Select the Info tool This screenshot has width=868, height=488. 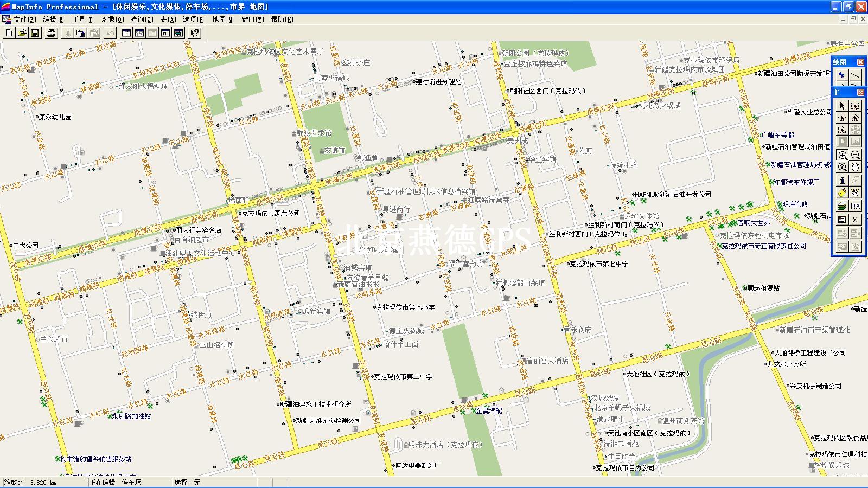[x=842, y=181]
